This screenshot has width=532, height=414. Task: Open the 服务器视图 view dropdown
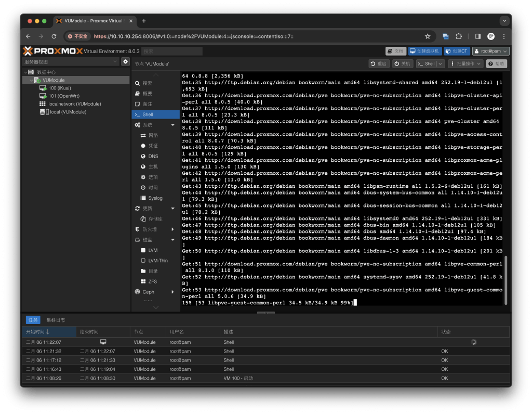pos(71,62)
